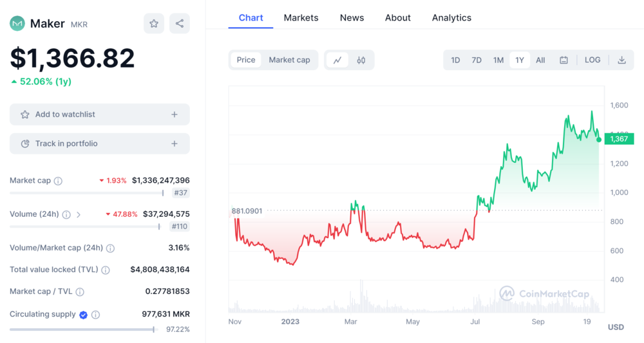Select Price chart mode
The height and width of the screenshot is (343, 644).
(x=246, y=60)
